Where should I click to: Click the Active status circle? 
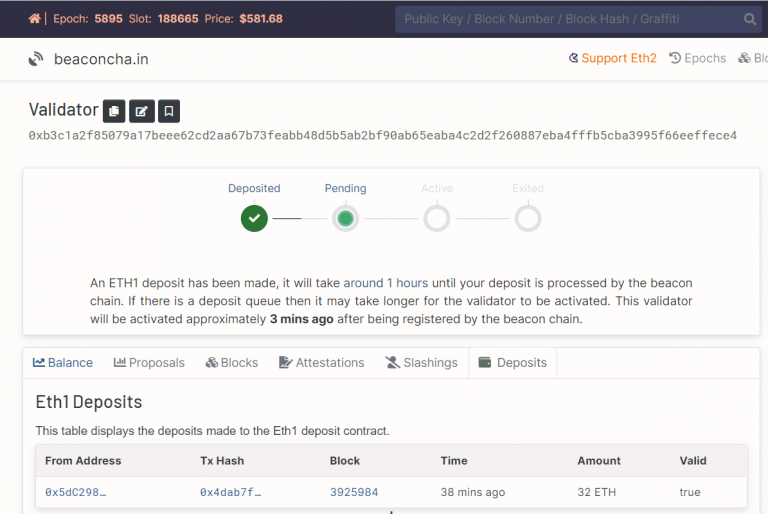(x=437, y=219)
